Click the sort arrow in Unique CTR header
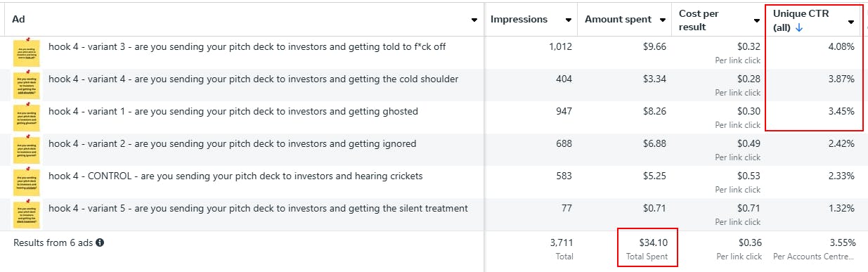 coord(800,28)
